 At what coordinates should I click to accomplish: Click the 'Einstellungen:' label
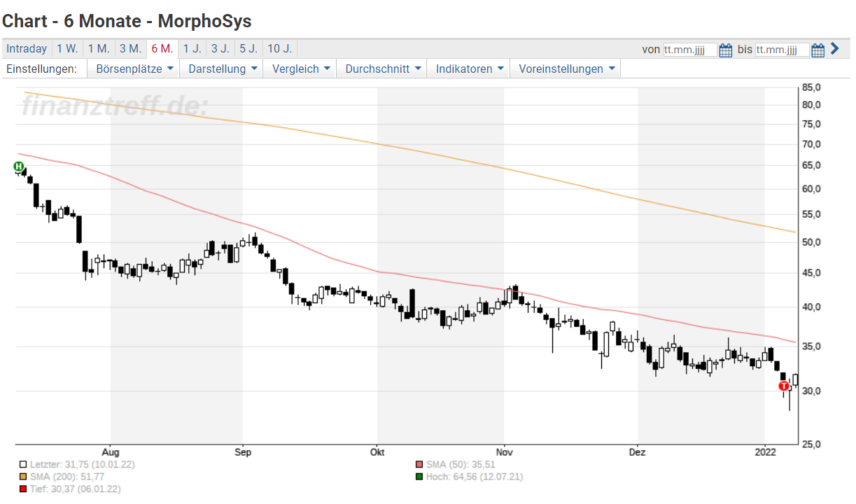pos(41,69)
